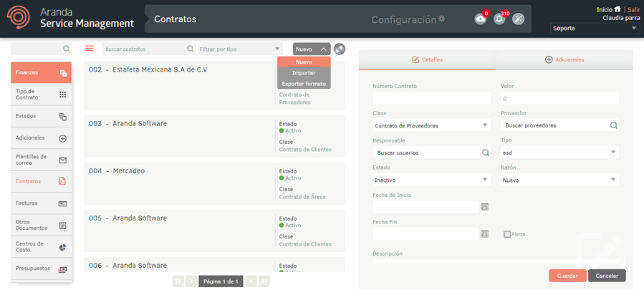644x290 pixels.
Task: Open Estados sidebar item
Action: point(41,116)
